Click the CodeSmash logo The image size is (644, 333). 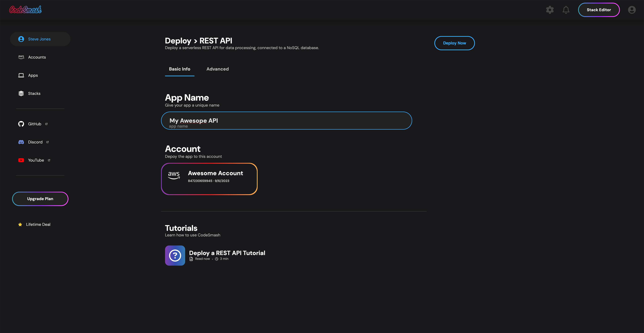(25, 10)
